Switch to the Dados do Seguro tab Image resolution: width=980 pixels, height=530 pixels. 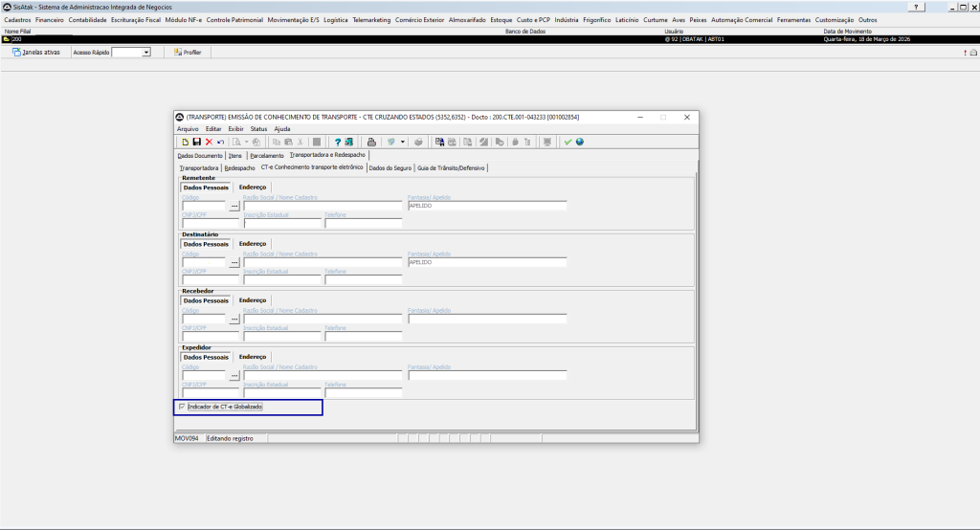(x=390, y=167)
